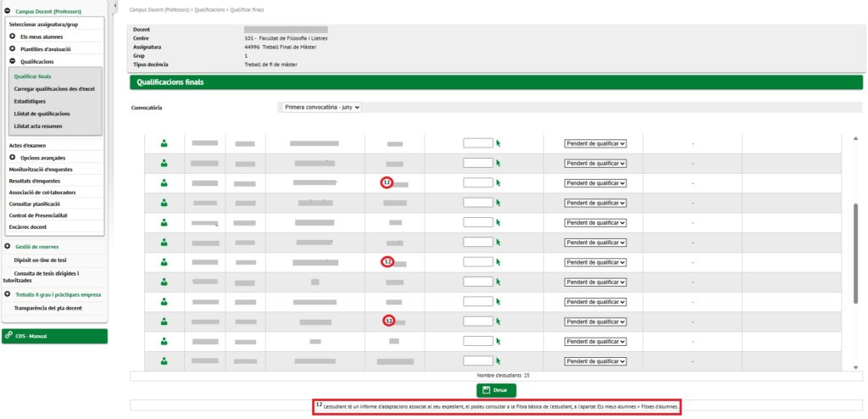Click the student icon in the first table row
Image resolution: width=868 pixels, height=419 pixels.
164,143
